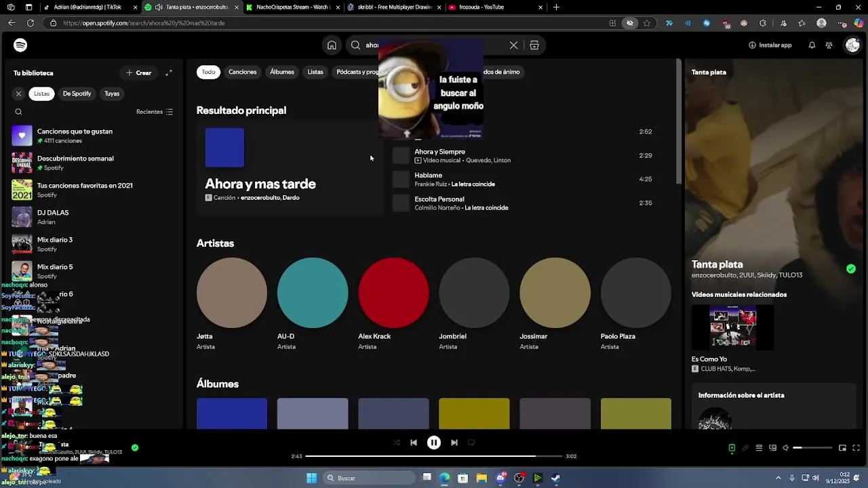This screenshot has height=488, width=868.
Task: Click Crear button in library
Action: (x=139, y=73)
